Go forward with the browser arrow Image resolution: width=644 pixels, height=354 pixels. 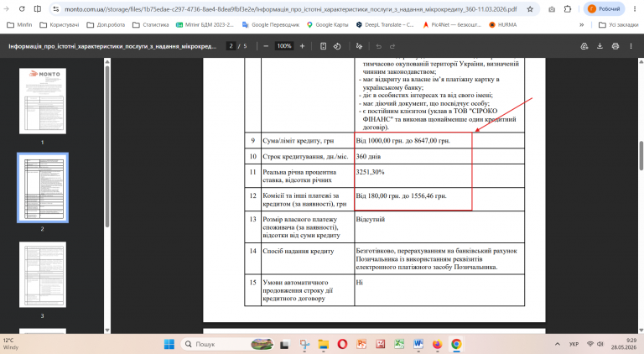click(x=6, y=8)
